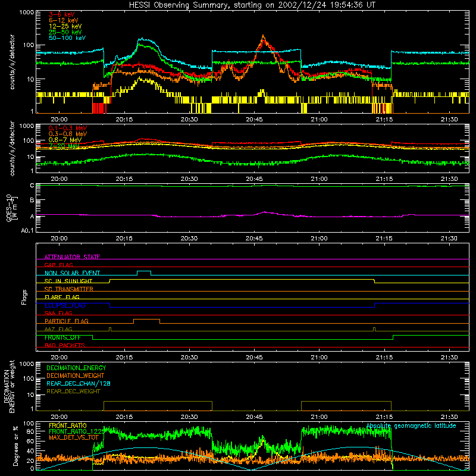Click the GOES-10 axis label
Image resolution: width=476 pixels, height=476 pixels.
(11, 208)
